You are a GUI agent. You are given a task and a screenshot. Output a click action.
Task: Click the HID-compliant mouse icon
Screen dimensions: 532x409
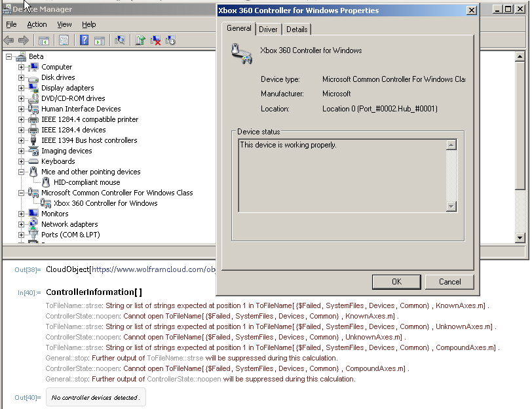click(46, 182)
